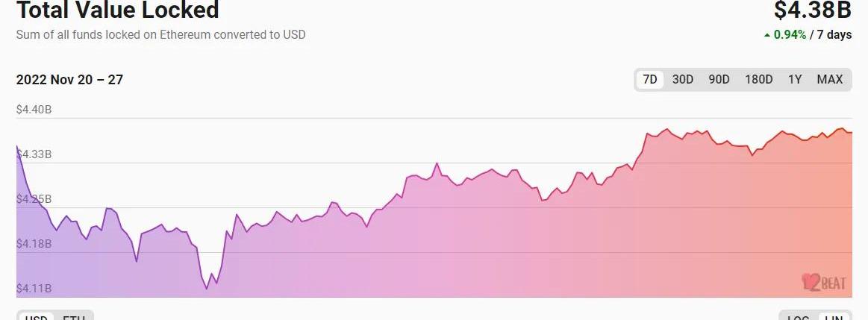Click the green up arrow beside 0.94%
The width and height of the screenshot is (868, 320).
(x=767, y=35)
